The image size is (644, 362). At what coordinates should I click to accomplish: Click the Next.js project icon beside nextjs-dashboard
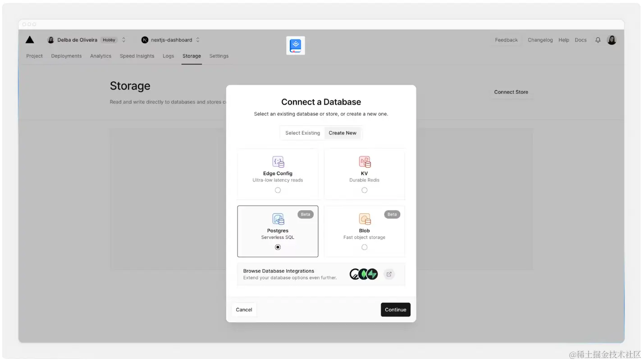[x=145, y=40]
